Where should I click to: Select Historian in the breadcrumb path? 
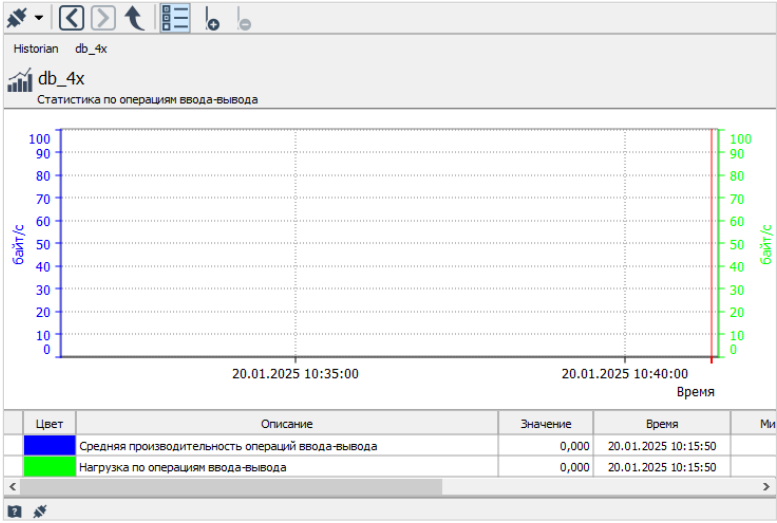[35, 48]
